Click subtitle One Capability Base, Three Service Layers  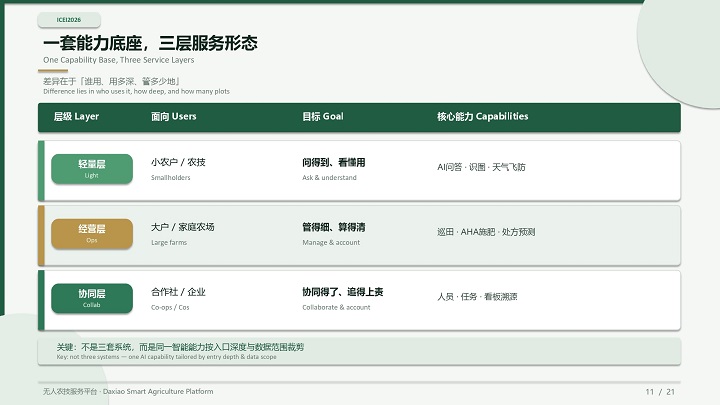[118, 60]
